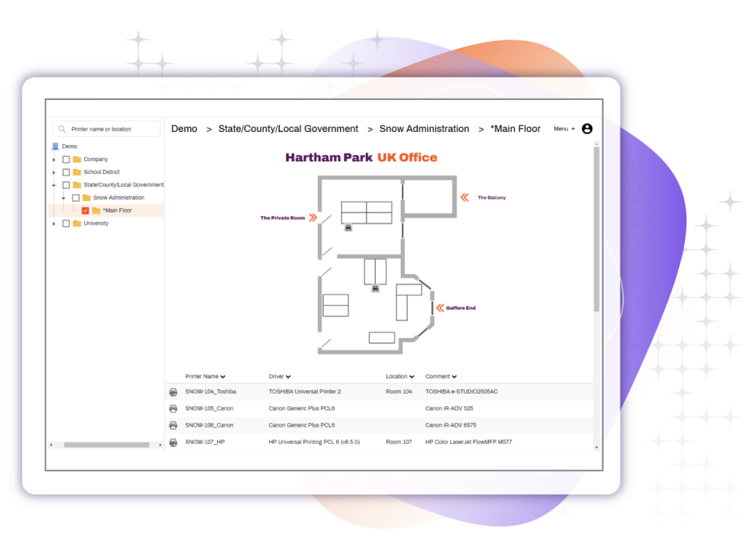Open the Menu dropdown
Image resolution: width=746 pixels, height=560 pixels.
[564, 129]
